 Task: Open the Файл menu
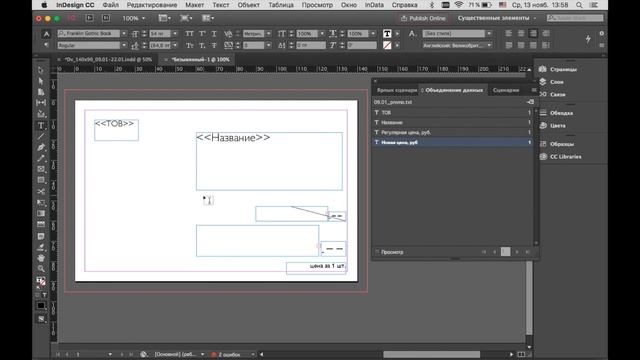tap(111, 5)
